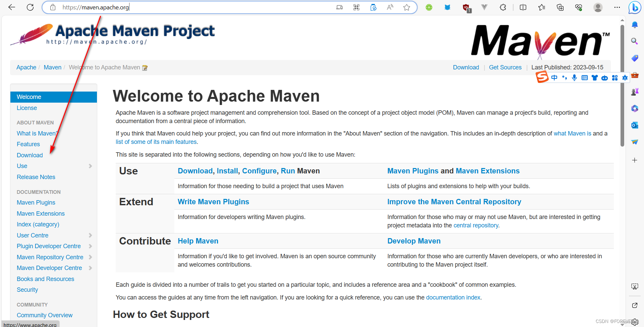Activate Sogou voice input
Viewport: 644px width, 327px height.
[x=574, y=77]
